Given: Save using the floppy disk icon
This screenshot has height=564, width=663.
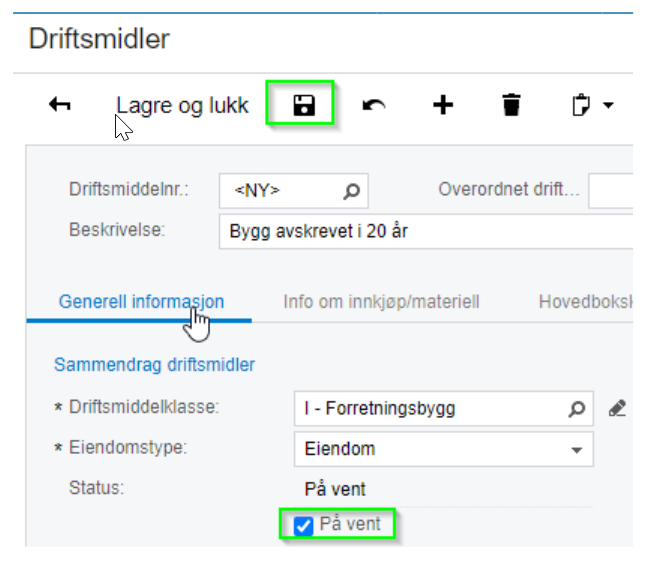Looking at the screenshot, I should pyautogui.click(x=304, y=105).
